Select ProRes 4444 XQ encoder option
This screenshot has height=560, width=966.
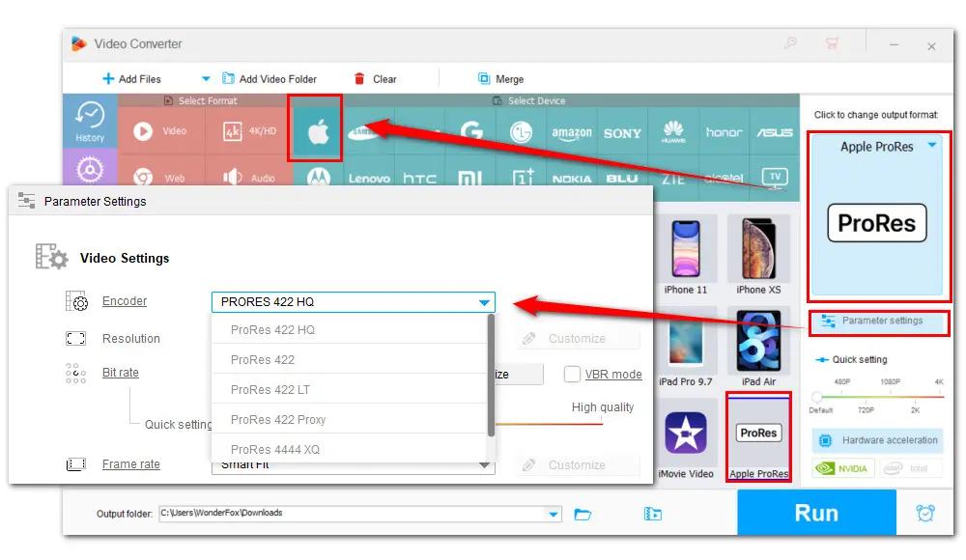(x=350, y=449)
